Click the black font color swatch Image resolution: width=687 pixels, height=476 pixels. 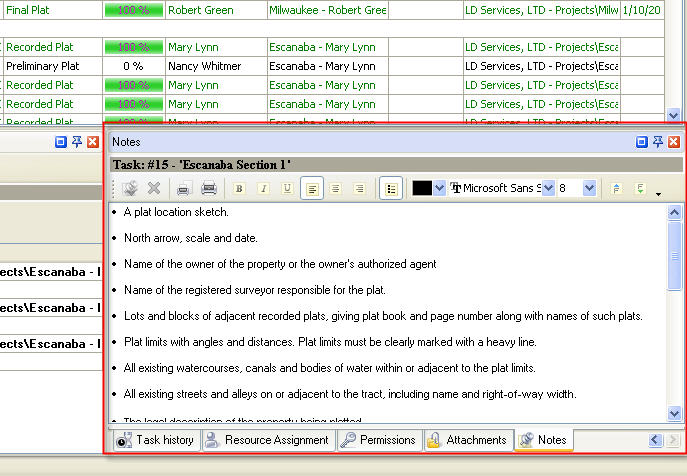(x=422, y=188)
